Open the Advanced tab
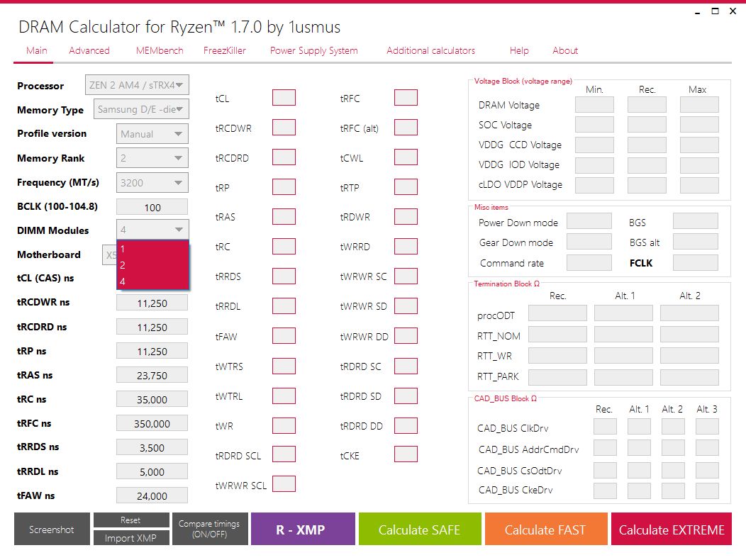 [89, 50]
